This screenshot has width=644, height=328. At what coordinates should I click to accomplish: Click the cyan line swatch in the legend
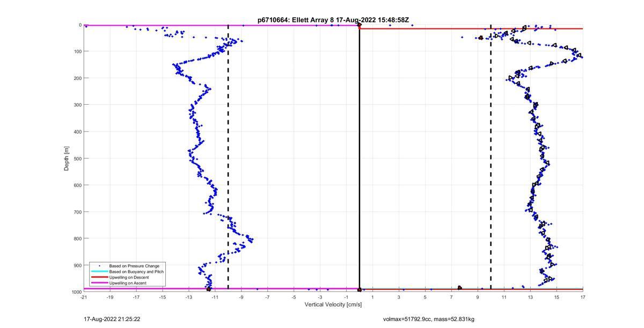(99, 272)
